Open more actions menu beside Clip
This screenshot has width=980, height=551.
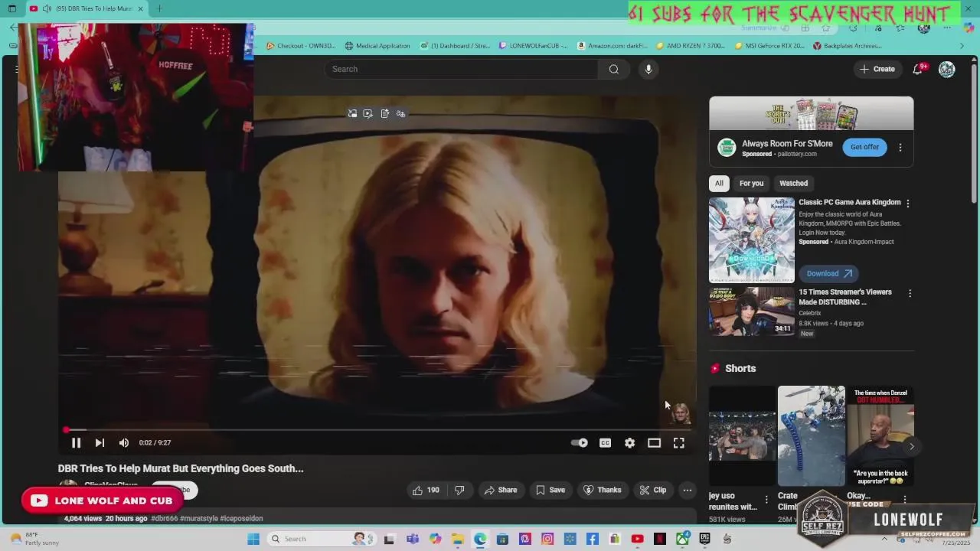[x=688, y=490]
